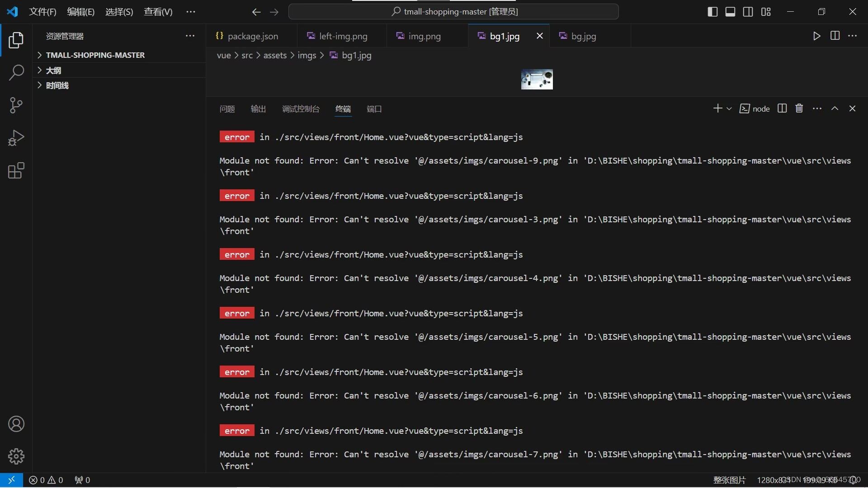Split the terminal panel
Viewport: 868px width, 488px height.
[782, 108]
